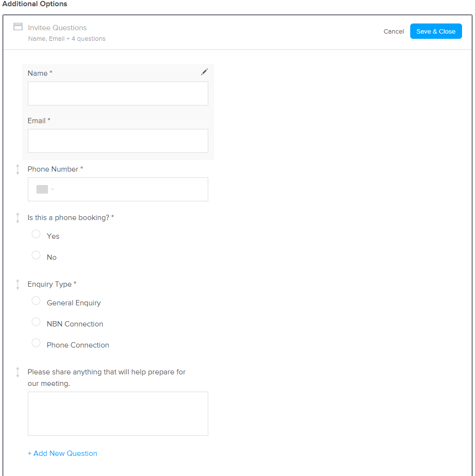Click reorder handle beside Enquiry Type
Screen dimensions: 475x476
18,284
